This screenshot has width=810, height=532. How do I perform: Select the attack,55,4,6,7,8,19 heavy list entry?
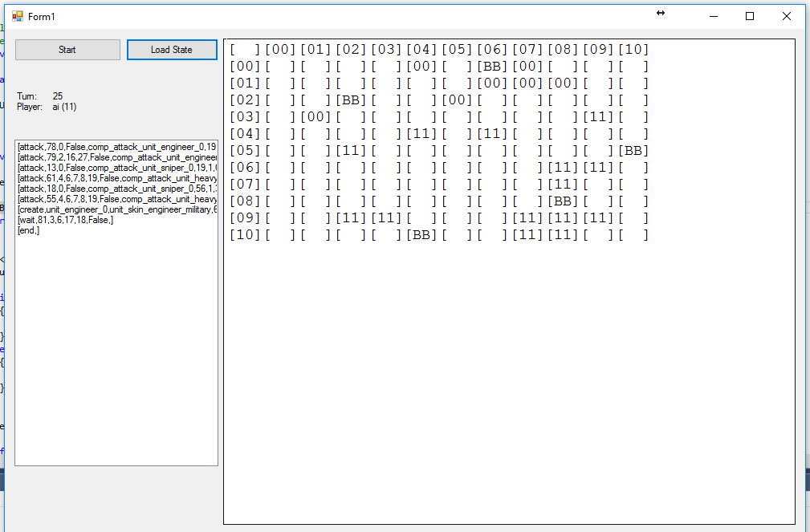pyautogui.click(x=116, y=199)
